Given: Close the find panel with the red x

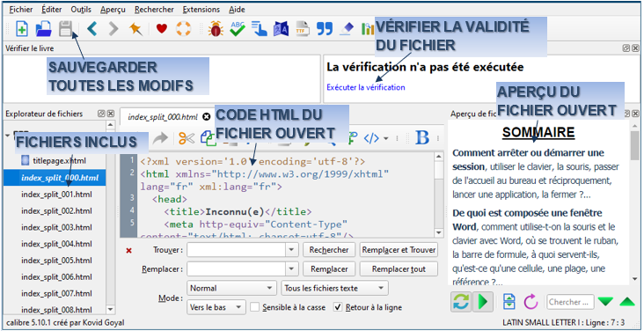Looking at the screenshot, I should [128, 250].
